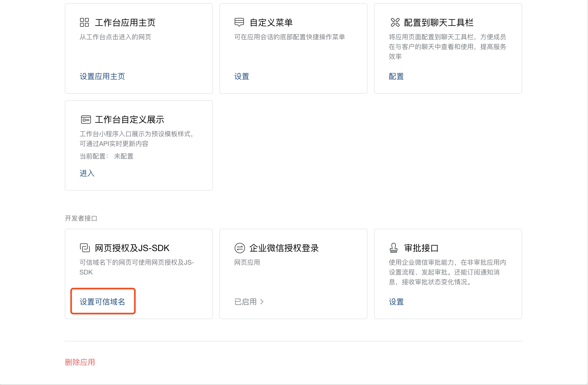Image resolution: width=588 pixels, height=385 pixels.
Task: Click the 网页授权及JS-SDK icon
Action: point(85,248)
